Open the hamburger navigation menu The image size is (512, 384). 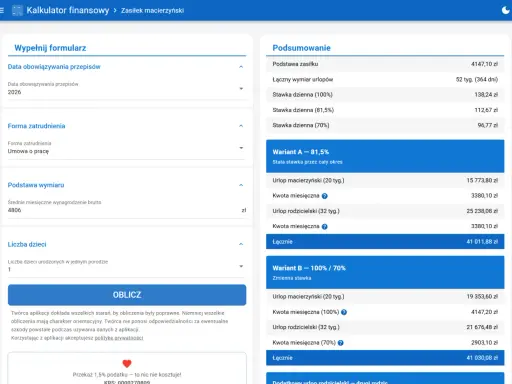click(2, 10)
